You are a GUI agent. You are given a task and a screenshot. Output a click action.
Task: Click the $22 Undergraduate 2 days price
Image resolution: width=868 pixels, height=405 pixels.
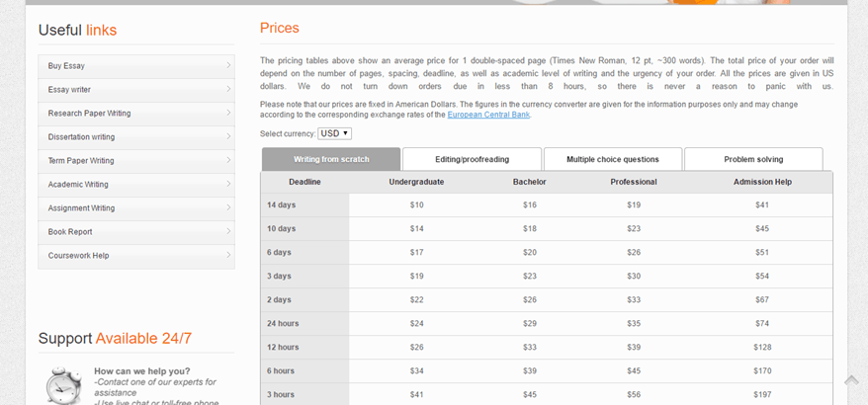pos(417,300)
